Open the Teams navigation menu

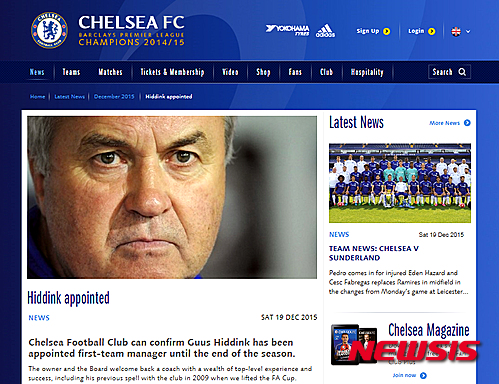tap(71, 72)
